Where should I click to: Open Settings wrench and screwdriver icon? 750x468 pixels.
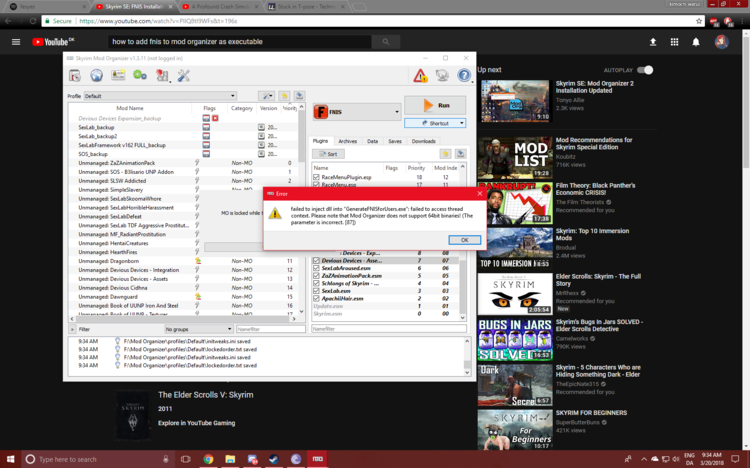(x=183, y=75)
